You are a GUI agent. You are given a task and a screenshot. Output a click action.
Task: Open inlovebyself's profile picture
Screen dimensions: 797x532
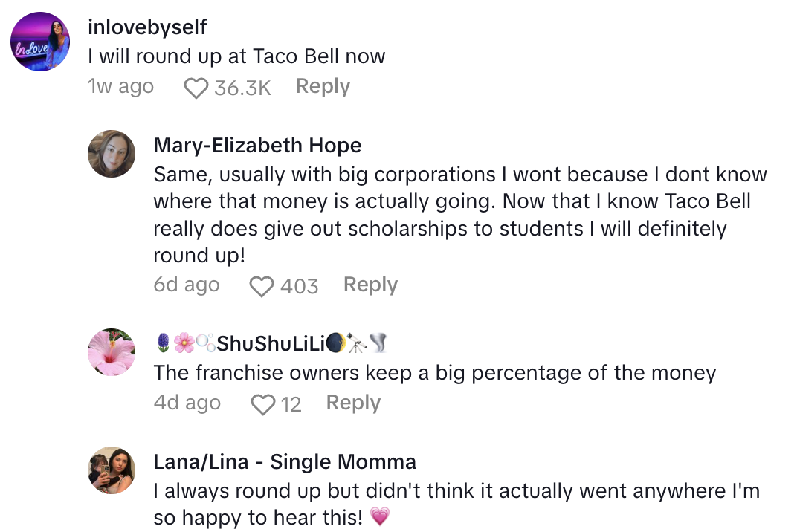point(41,42)
